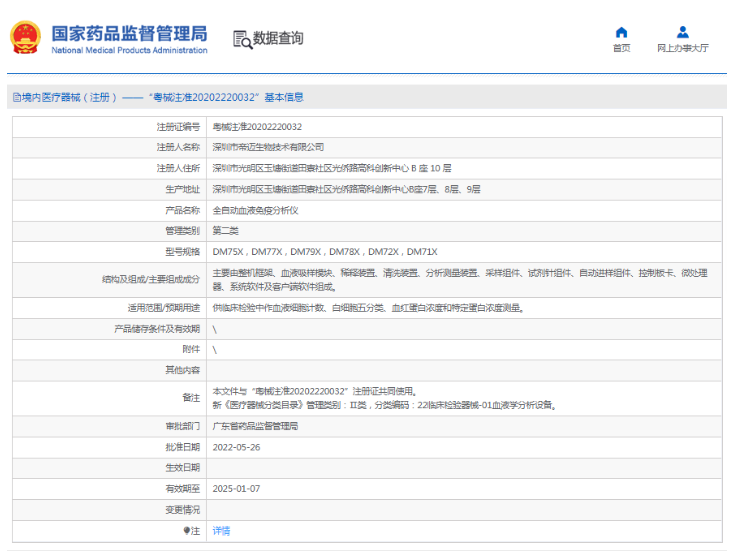
Task: Click expiry date 2025-01-07
Action: pos(236,488)
